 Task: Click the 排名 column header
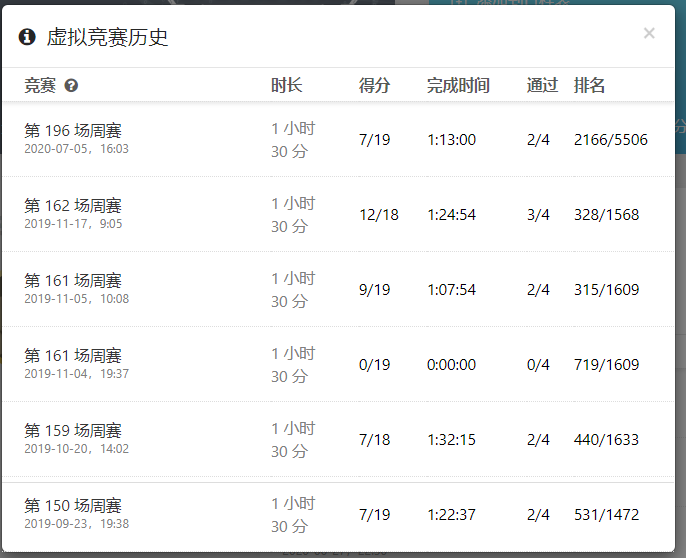click(x=589, y=86)
